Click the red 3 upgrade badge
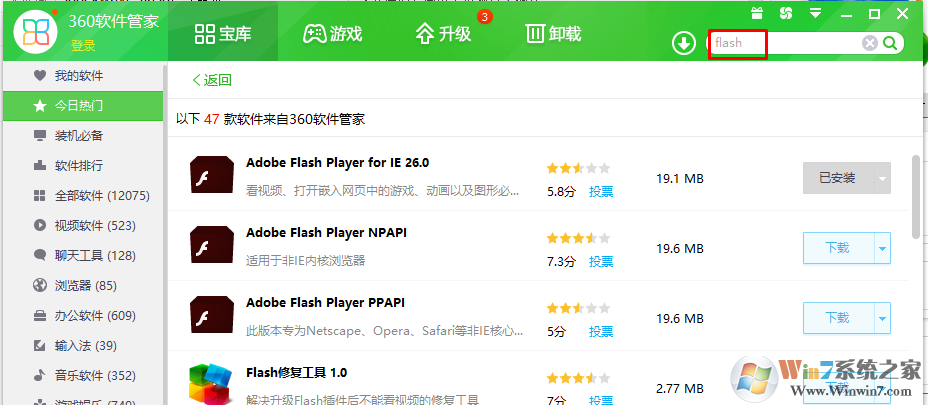 (x=485, y=17)
